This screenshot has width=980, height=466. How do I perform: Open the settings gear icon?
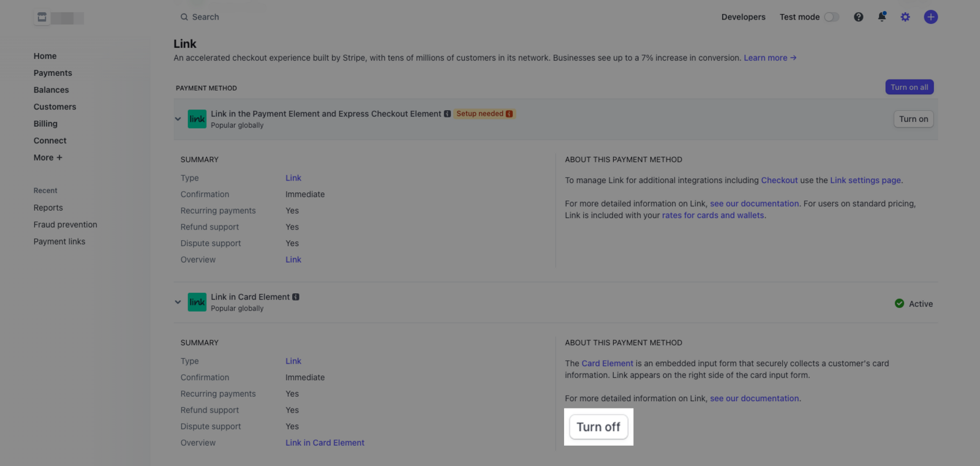pyautogui.click(x=905, y=17)
